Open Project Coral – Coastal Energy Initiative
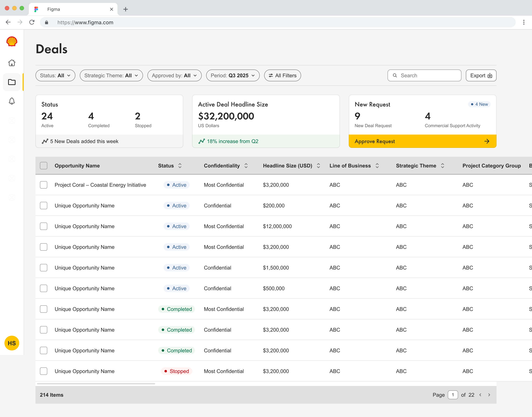 (100, 185)
